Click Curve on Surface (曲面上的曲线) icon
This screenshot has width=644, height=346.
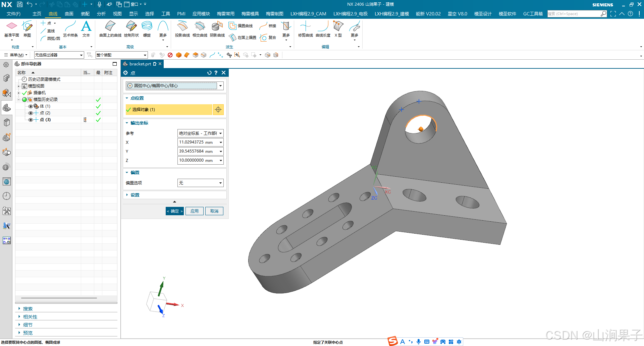[110, 29]
